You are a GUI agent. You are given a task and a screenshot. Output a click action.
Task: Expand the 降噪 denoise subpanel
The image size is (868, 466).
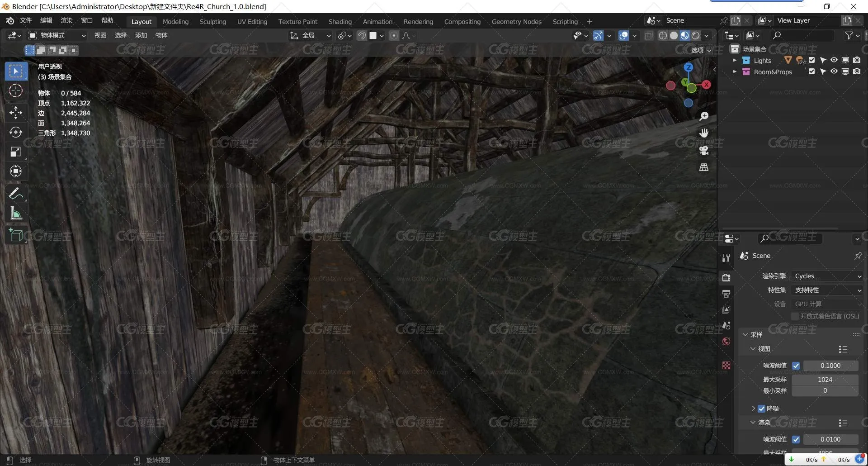(753, 409)
